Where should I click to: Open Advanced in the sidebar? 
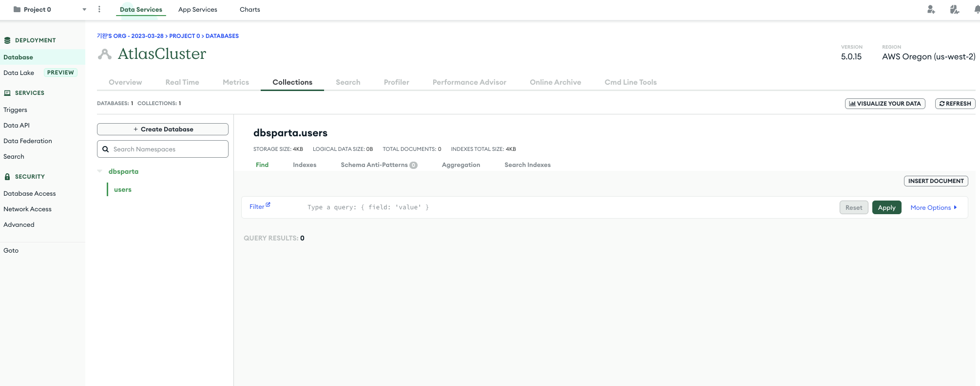(x=19, y=225)
